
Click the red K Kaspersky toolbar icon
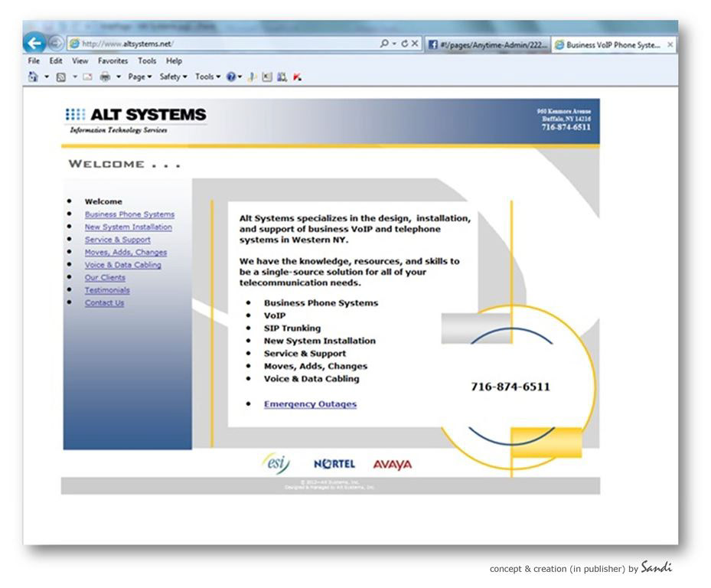(297, 77)
